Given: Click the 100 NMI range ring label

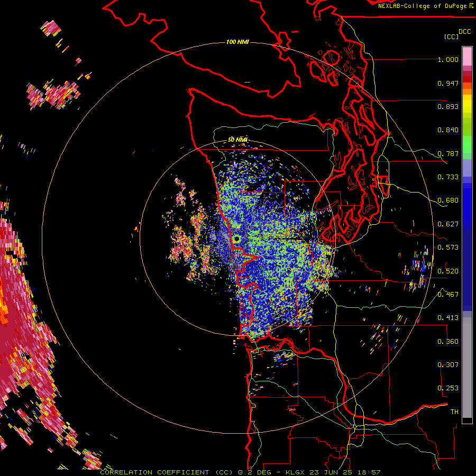Looking at the screenshot, I should [x=237, y=42].
